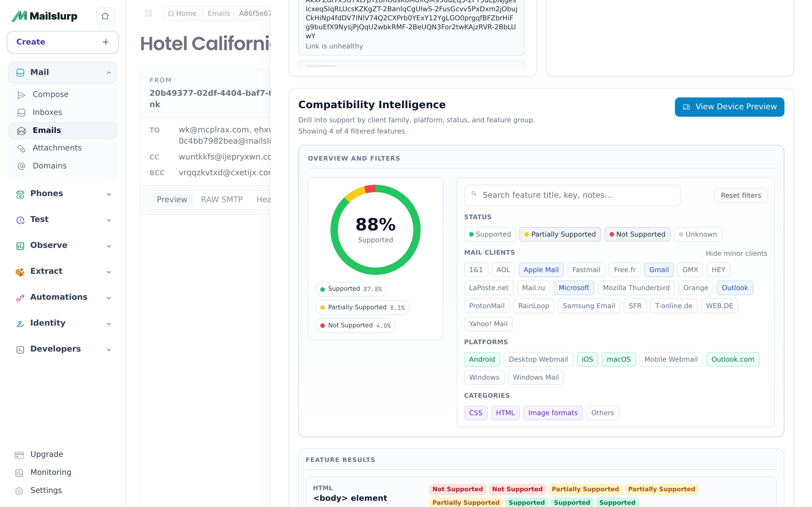Image resolution: width=812 pixels, height=507 pixels.
Task: Click the Reset filters button
Action: coord(740,195)
